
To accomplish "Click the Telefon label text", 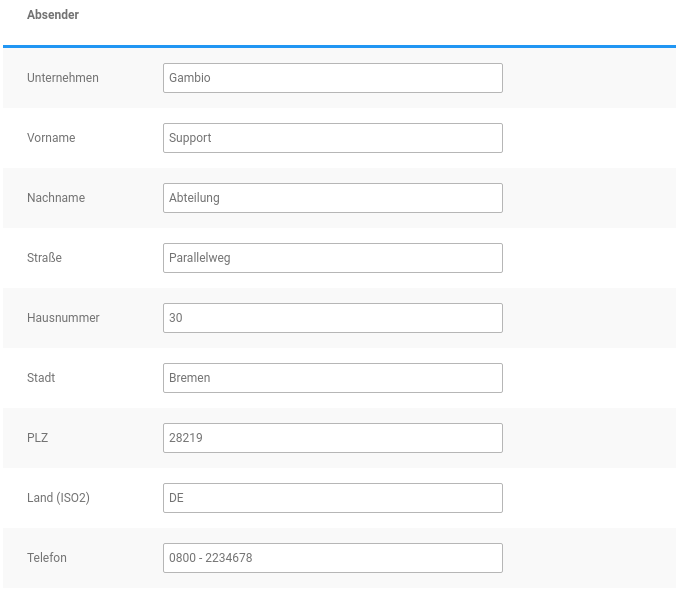I will click(47, 558).
